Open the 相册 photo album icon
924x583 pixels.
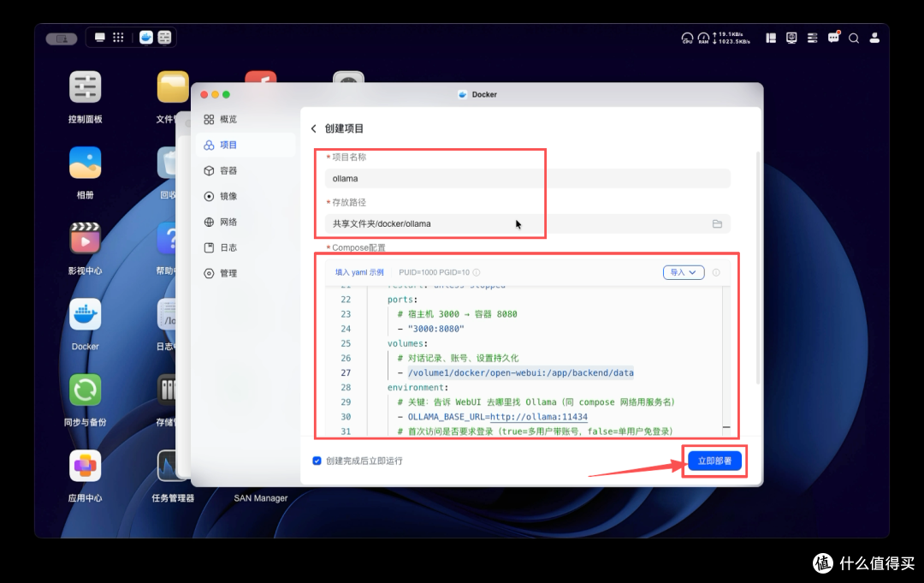tap(85, 163)
